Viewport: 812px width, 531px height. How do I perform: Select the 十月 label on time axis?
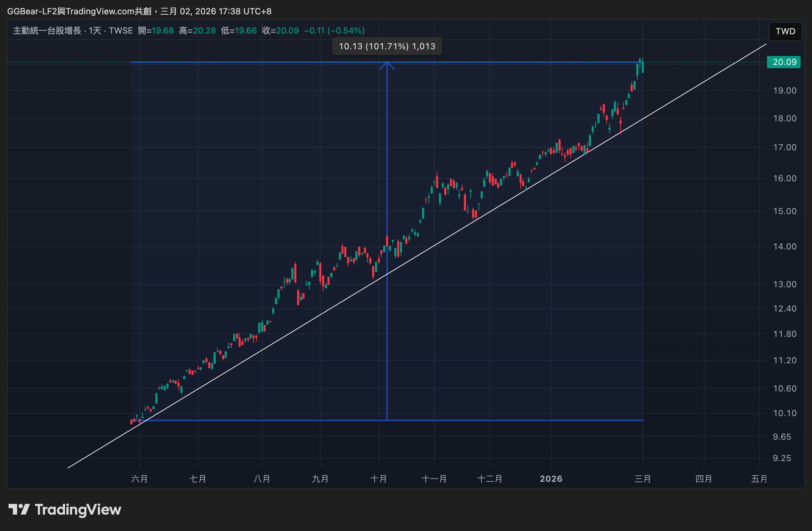379,479
